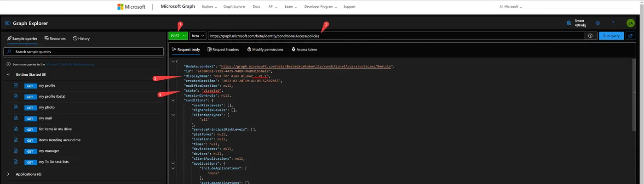Click the search magnifier icon in sample queries
The width and height of the screenshot is (644, 184).
[x=10, y=52]
